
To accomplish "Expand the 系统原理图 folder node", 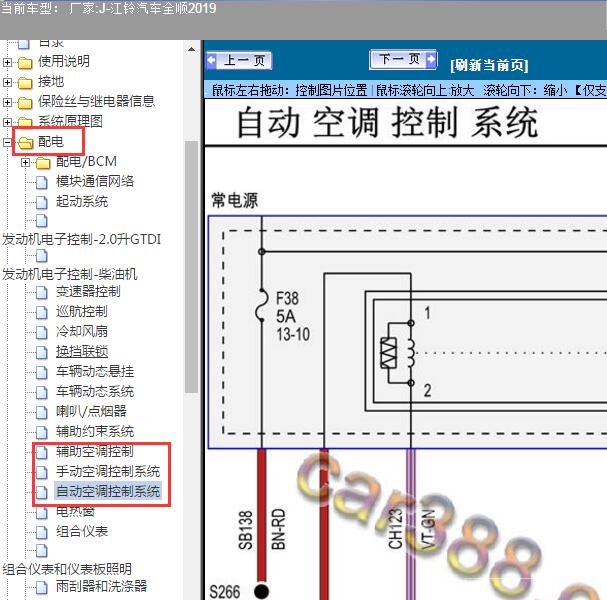I will pos(7,122).
